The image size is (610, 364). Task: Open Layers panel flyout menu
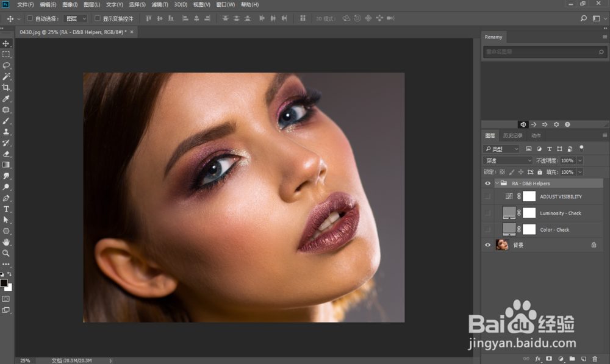[x=605, y=135]
